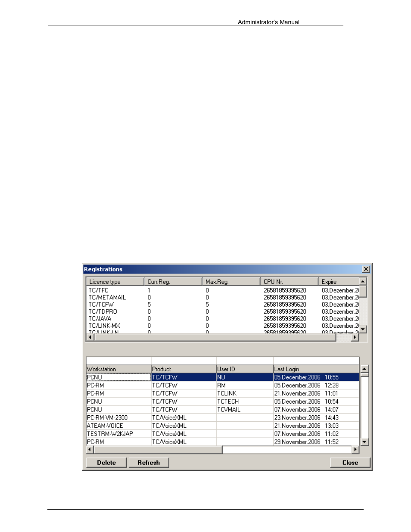Select the TC/LINK-MX licence row
The image size is (411, 532).
pos(223,326)
